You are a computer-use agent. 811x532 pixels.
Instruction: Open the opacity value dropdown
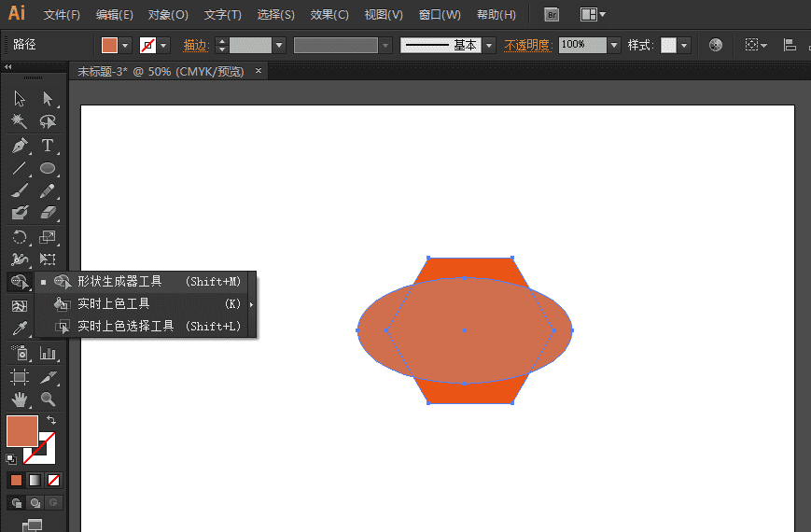[614, 46]
